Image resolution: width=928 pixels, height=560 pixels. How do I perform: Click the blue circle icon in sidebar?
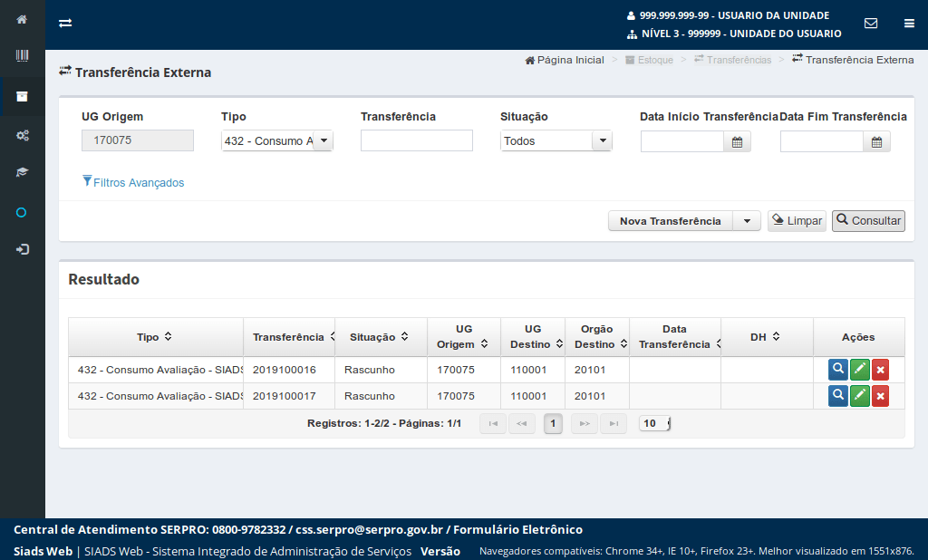point(22,213)
